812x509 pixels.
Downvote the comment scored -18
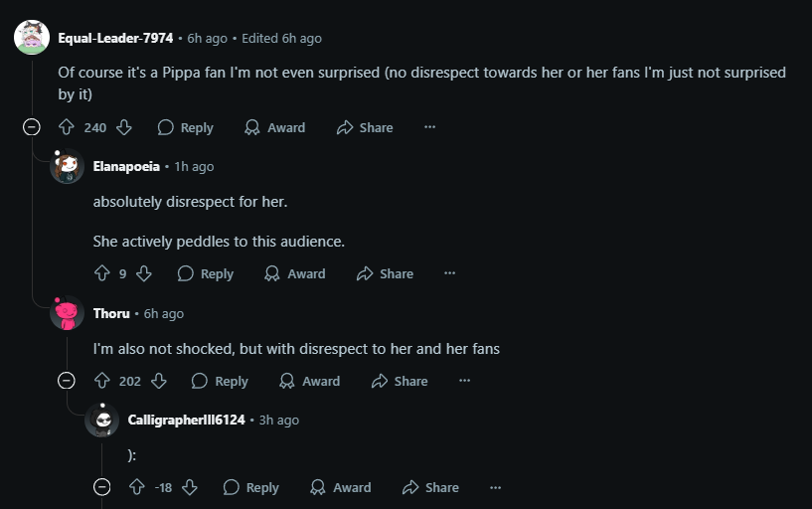[x=190, y=487]
